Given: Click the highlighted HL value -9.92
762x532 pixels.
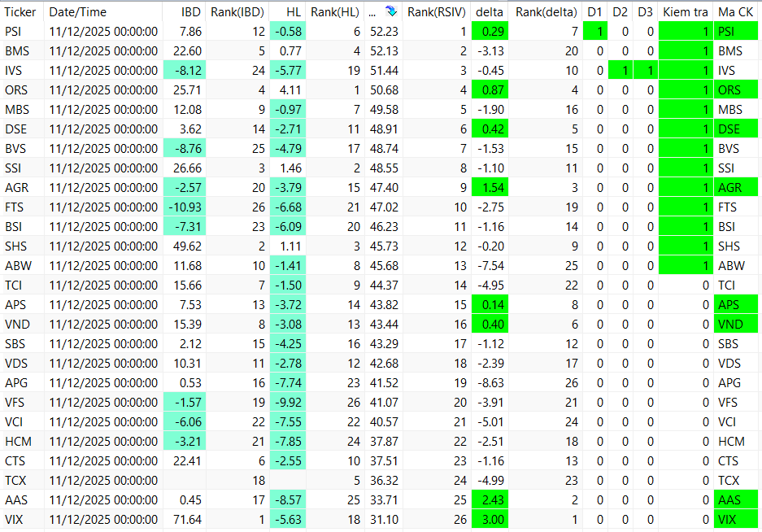Looking at the screenshot, I should [x=288, y=403].
